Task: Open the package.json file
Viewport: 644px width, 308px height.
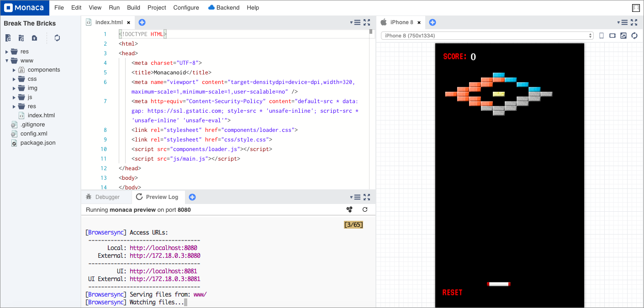Action: pos(37,143)
